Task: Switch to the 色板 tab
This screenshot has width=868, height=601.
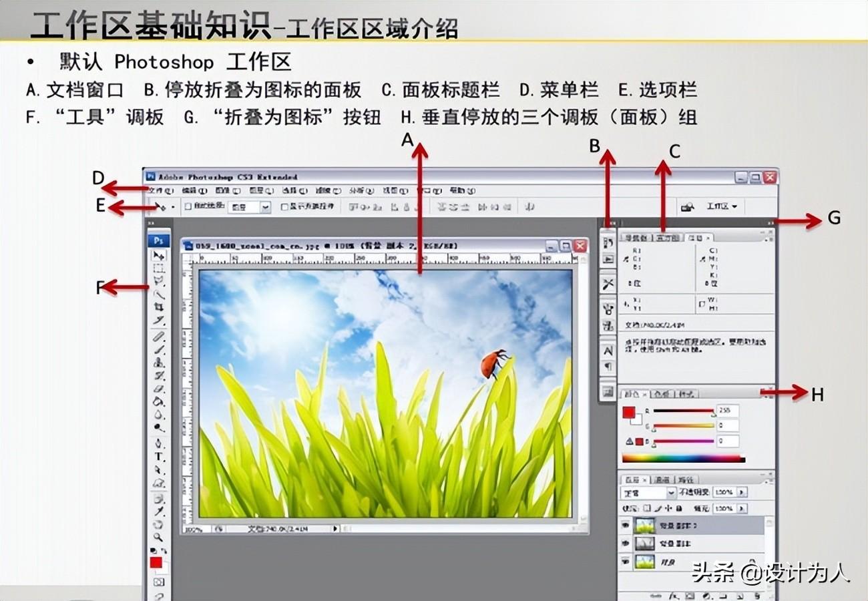Action: 662,394
